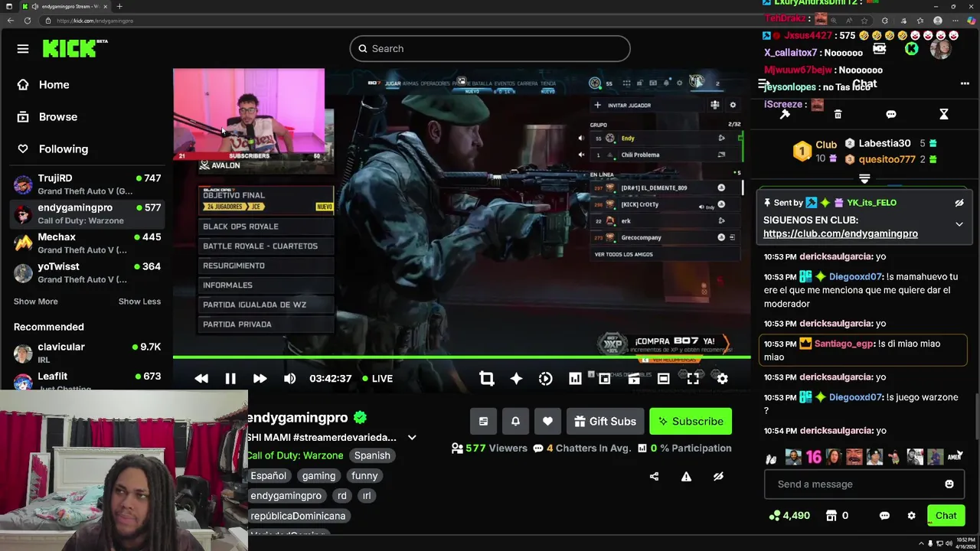Click the Gift Subs button
The width and height of the screenshot is (980, 551).
605,421
